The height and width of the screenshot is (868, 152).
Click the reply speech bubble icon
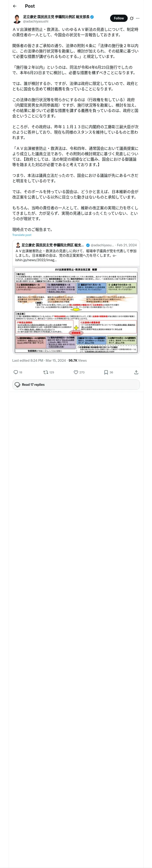click(x=16, y=372)
